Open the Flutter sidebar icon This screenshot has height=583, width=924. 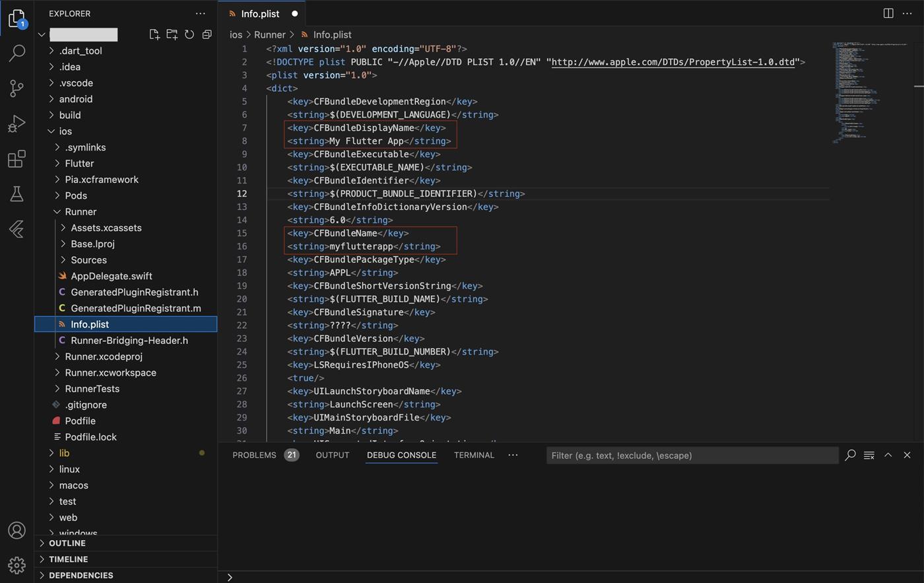(17, 228)
